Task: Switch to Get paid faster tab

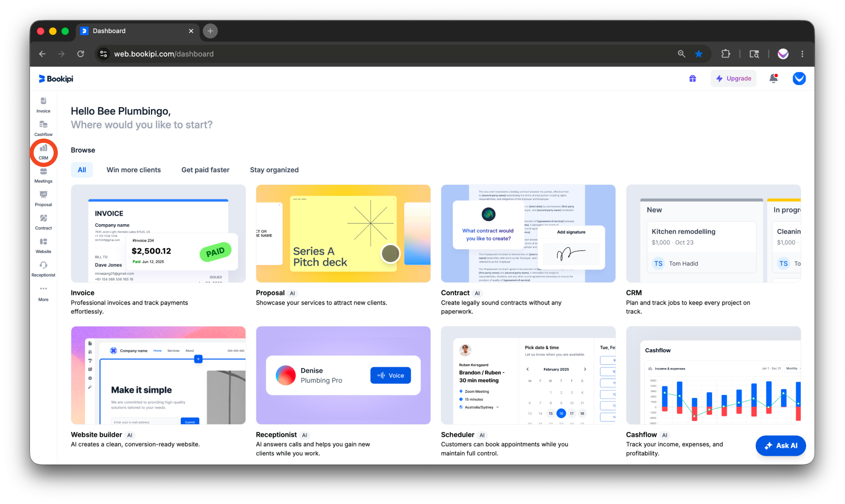Action: (x=205, y=170)
